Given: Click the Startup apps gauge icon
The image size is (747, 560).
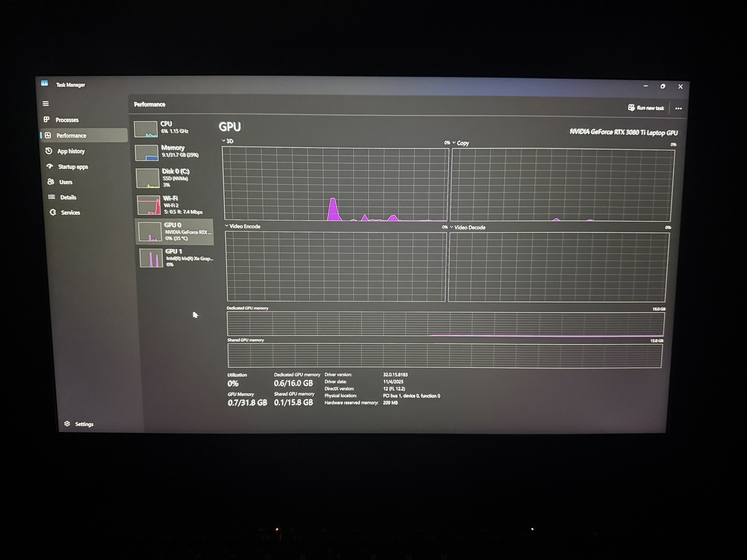Looking at the screenshot, I should tap(49, 166).
